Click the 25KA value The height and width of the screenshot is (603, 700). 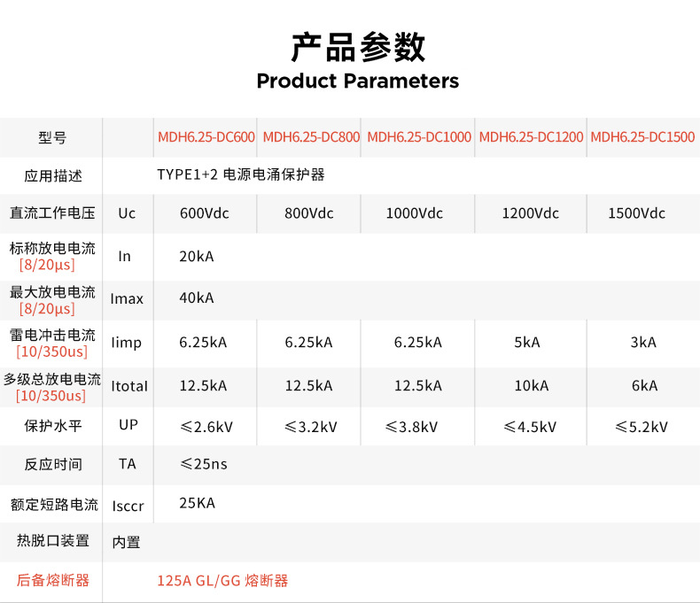(198, 503)
